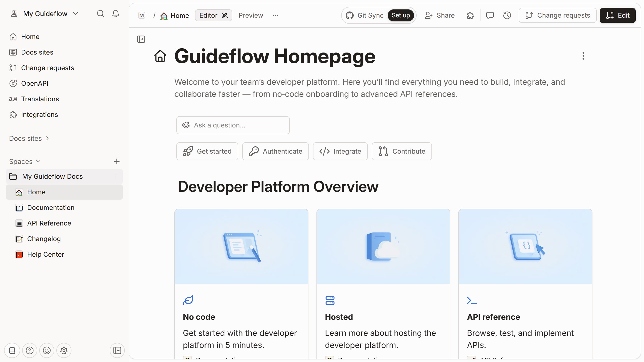
Task: Click the No code card title
Action: [199, 317]
